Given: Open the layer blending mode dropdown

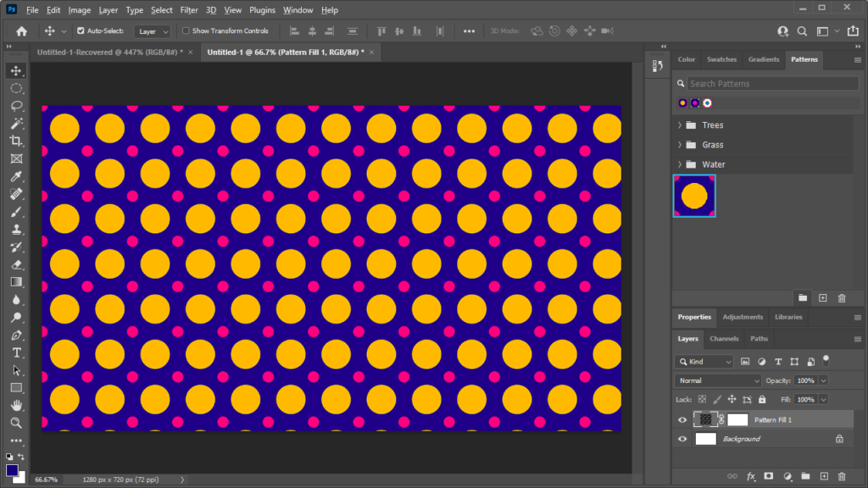Looking at the screenshot, I should 716,380.
